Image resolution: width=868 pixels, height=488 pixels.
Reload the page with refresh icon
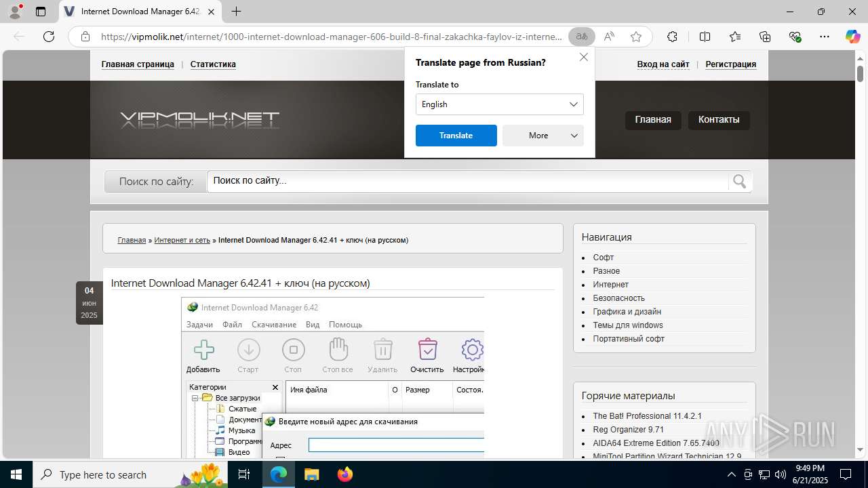tap(49, 37)
